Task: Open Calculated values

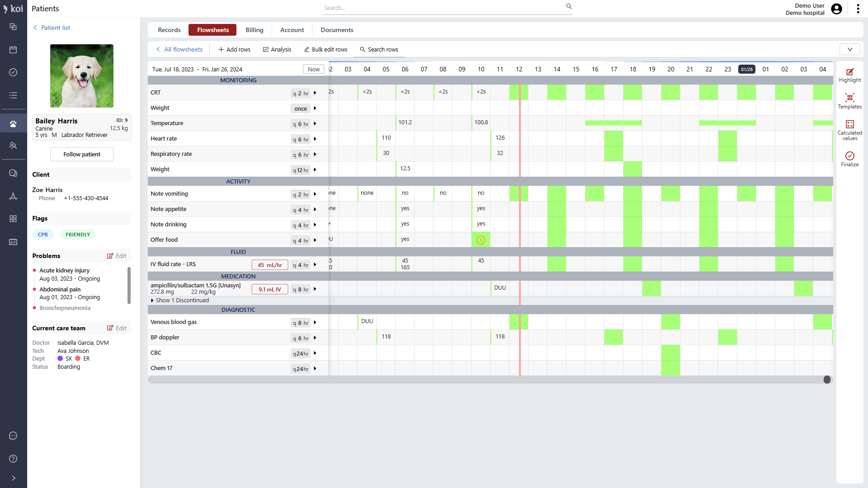Action: pos(849,128)
